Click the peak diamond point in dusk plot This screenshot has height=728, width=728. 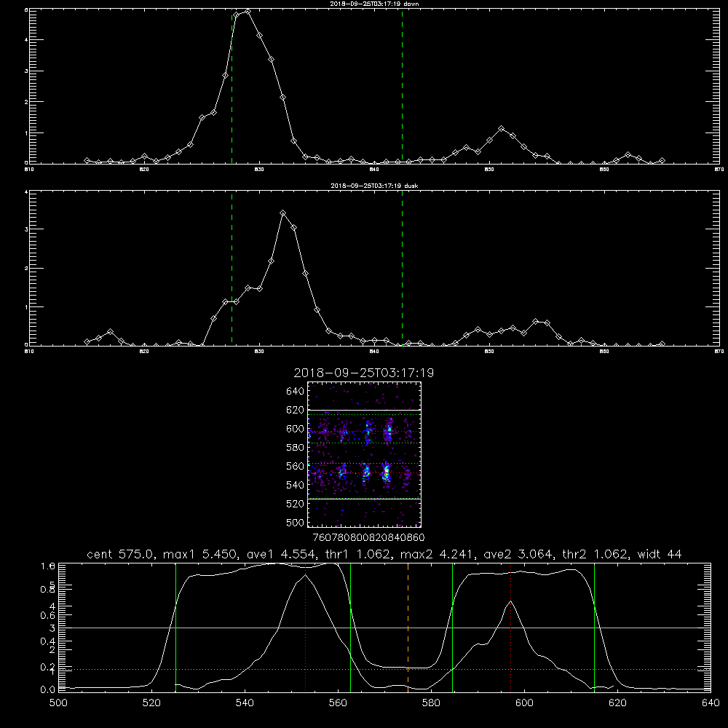(282, 213)
